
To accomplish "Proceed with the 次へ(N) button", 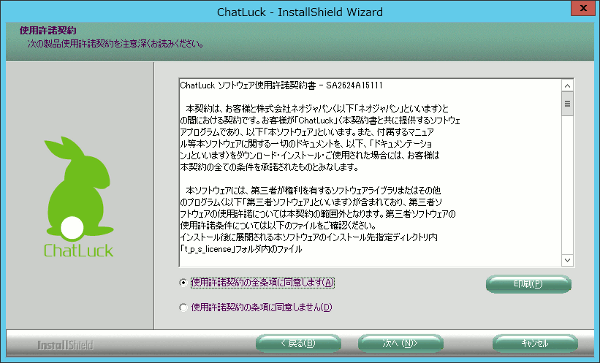I will [x=401, y=343].
